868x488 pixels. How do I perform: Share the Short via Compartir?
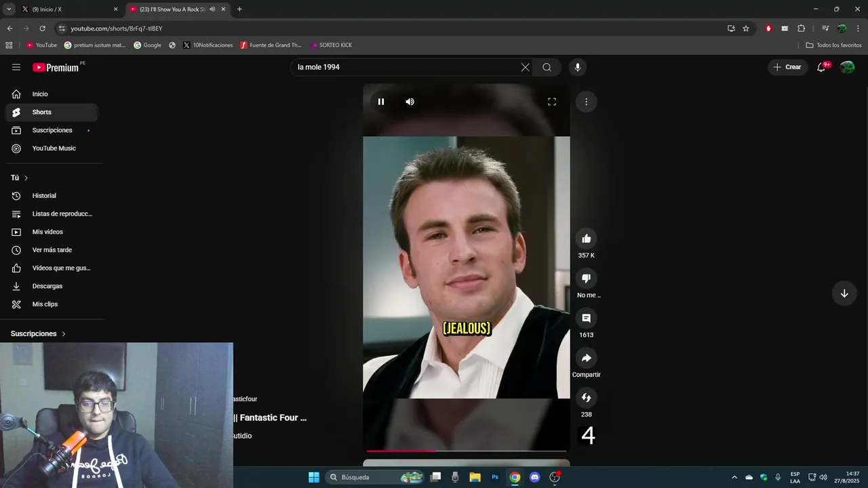pyautogui.click(x=587, y=358)
